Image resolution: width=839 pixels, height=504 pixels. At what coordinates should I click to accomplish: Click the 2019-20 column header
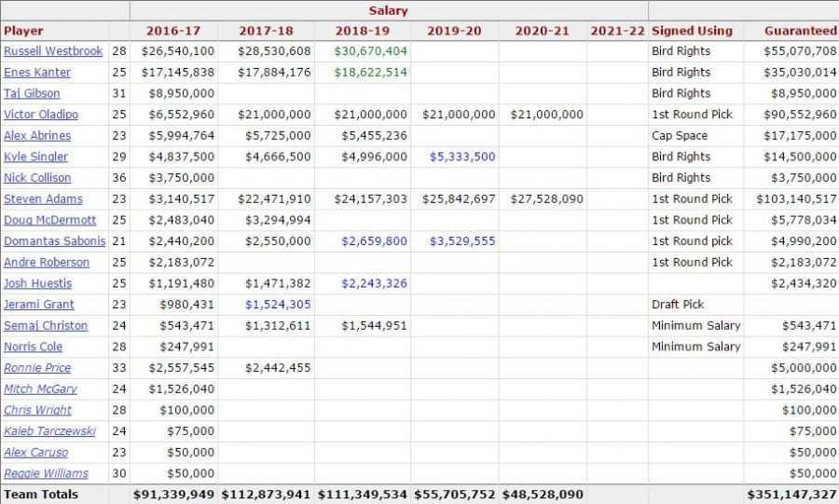(454, 31)
